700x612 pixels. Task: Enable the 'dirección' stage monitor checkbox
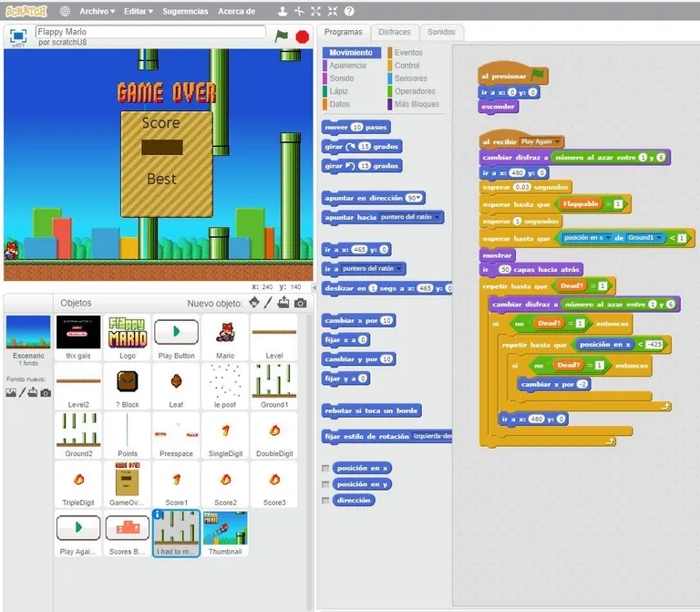(325, 501)
